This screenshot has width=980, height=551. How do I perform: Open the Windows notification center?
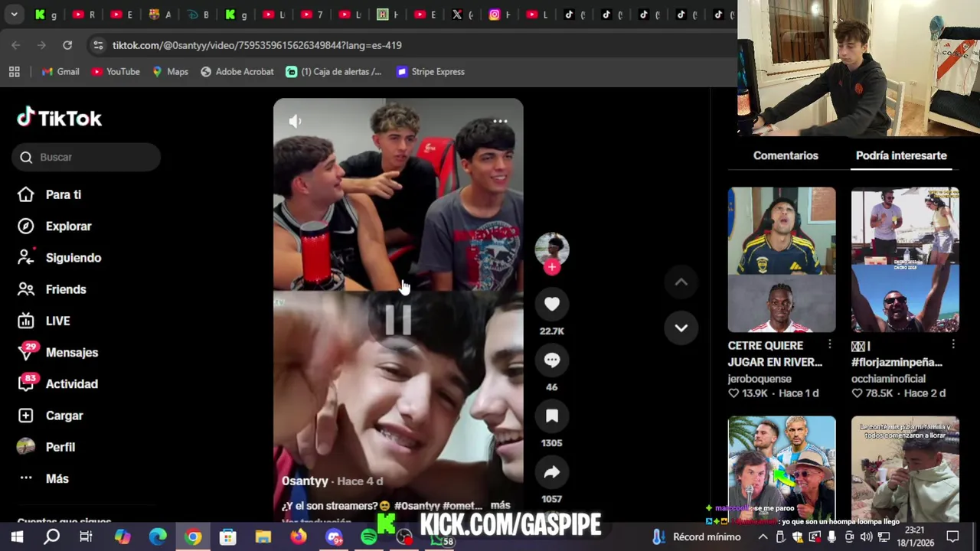tap(953, 537)
